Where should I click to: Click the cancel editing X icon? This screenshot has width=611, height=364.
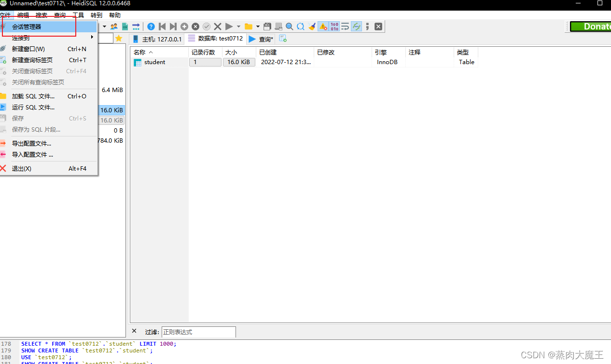(x=218, y=27)
